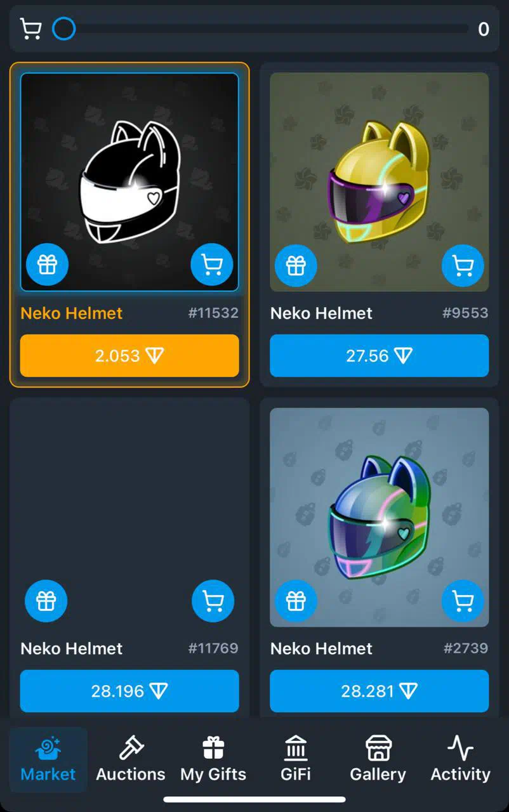Buy helmet for 27.56 TON
The height and width of the screenshot is (812, 509).
pyautogui.click(x=379, y=356)
